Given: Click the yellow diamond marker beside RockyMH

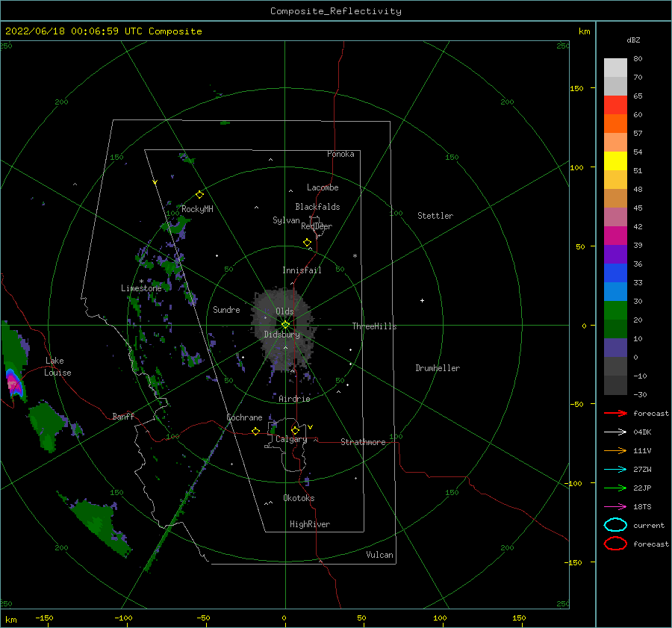Looking at the screenshot, I should pos(199,195).
